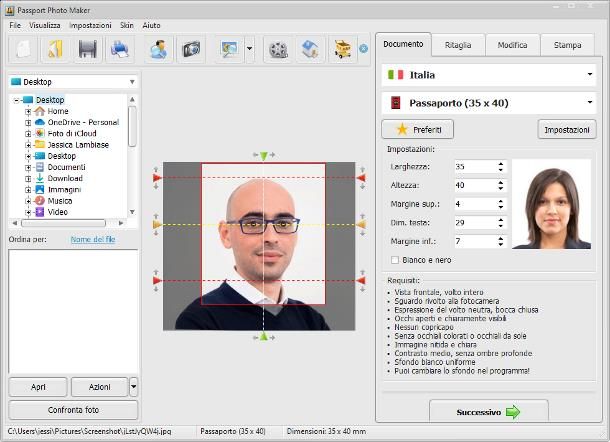Image resolution: width=610 pixels, height=442 pixels.
Task: Click the Successivo button
Action: pyautogui.click(x=489, y=411)
